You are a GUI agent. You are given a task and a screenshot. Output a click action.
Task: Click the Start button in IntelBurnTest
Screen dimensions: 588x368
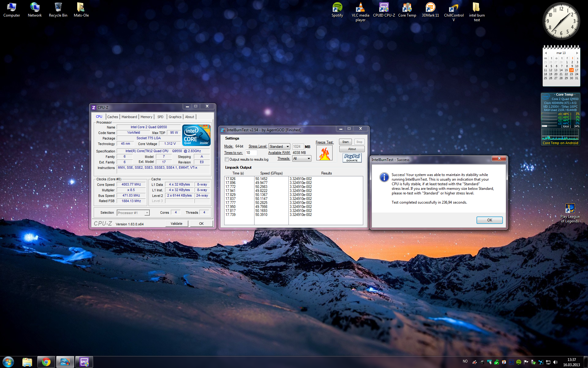[x=345, y=142]
